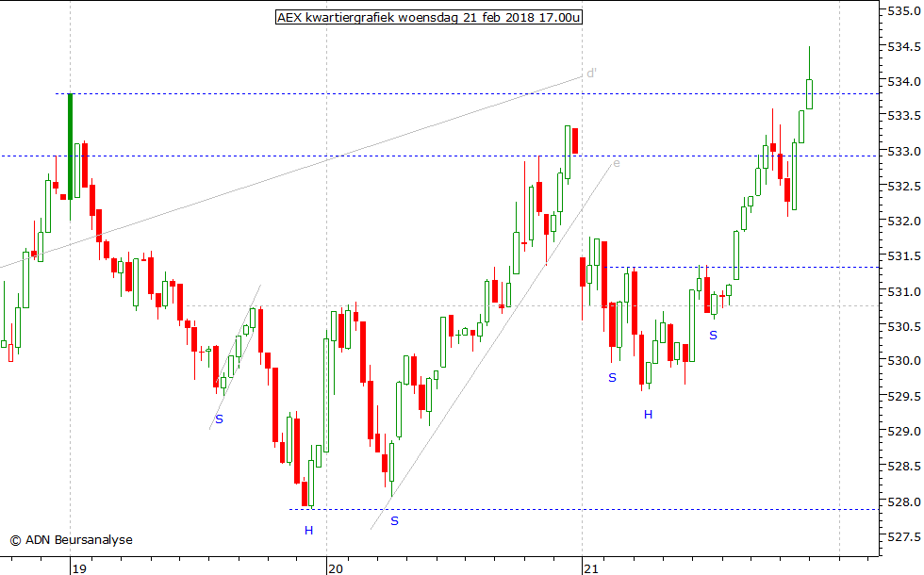Click the 532.5 price axis label
Image resolution: width=924 pixels, height=575 pixels.
pos(904,187)
